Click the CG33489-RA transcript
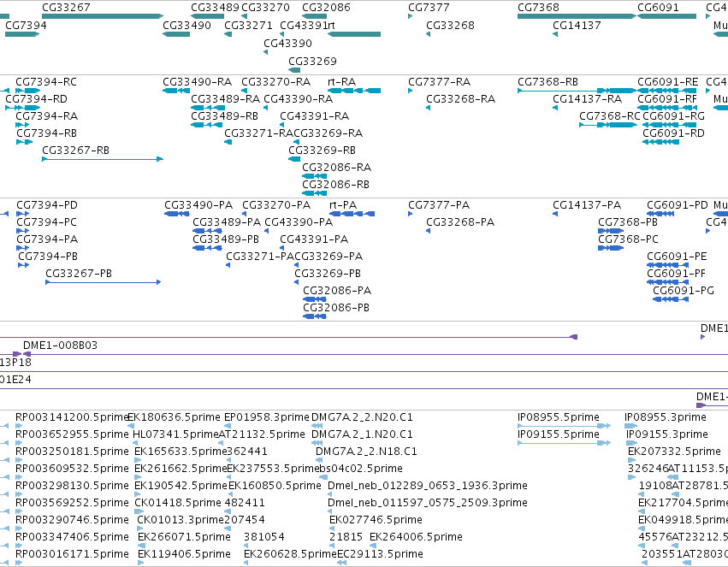This screenshot has height=567, width=728. tap(208, 108)
